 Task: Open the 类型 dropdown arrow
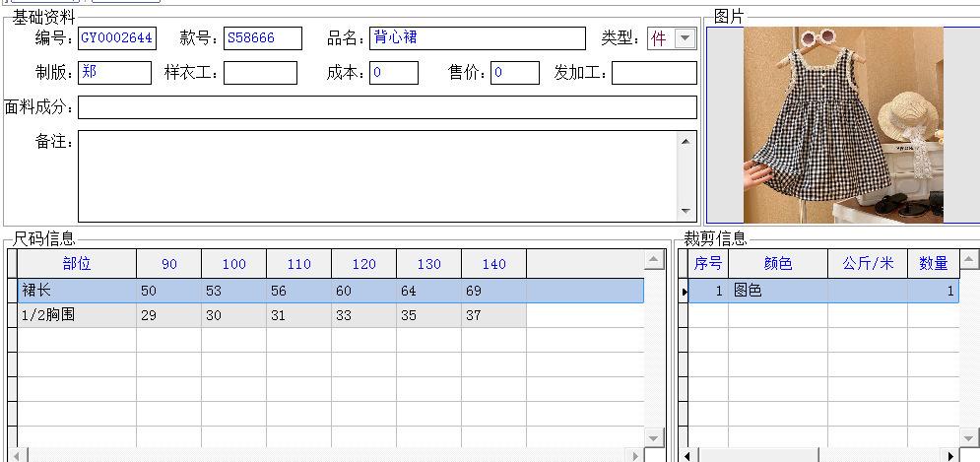pos(686,38)
